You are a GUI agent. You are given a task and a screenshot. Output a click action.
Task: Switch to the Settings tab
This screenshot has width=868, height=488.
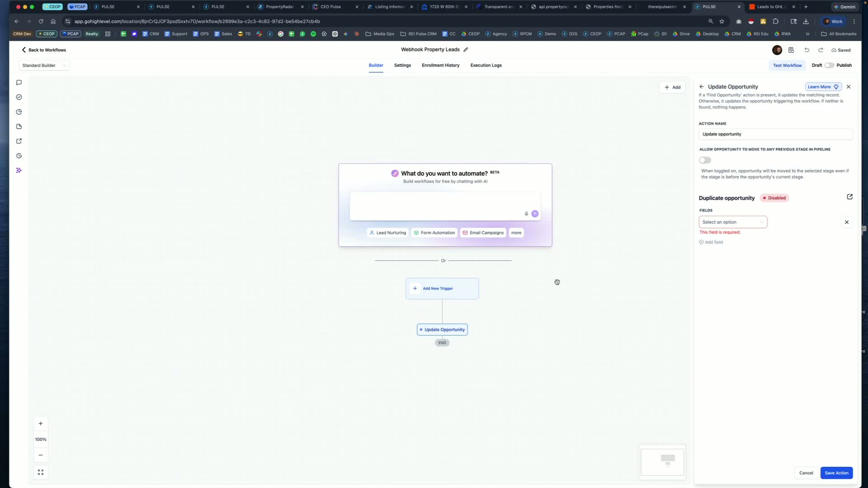coord(402,66)
